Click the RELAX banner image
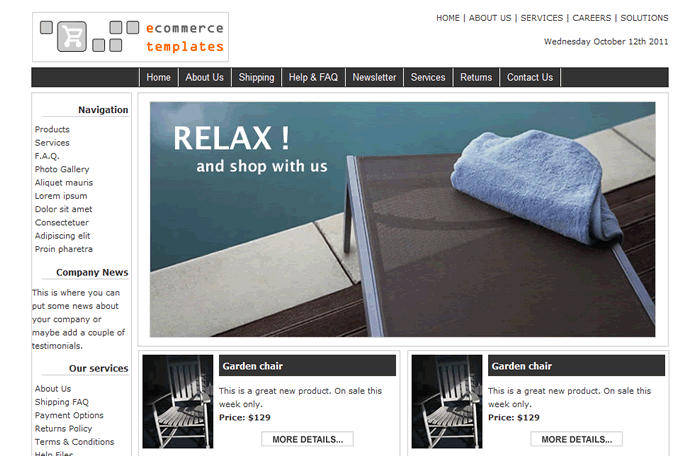This screenshot has height=456, width=700. 403,219
